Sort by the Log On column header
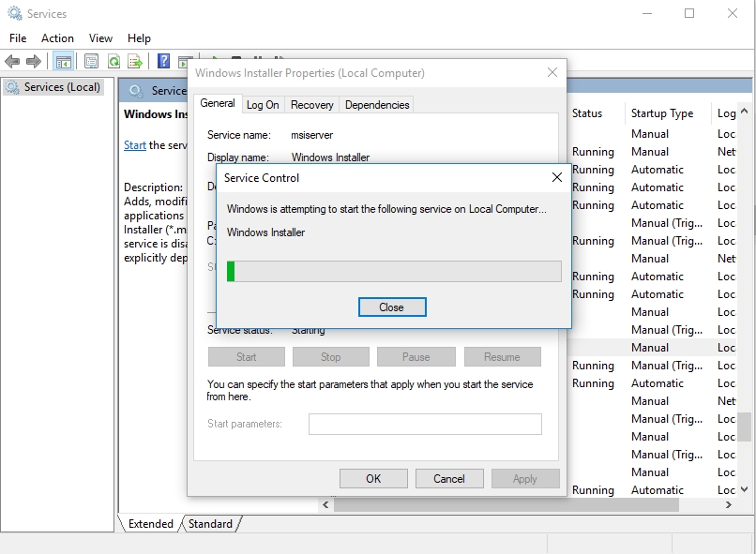756x554 pixels. tap(724, 113)
